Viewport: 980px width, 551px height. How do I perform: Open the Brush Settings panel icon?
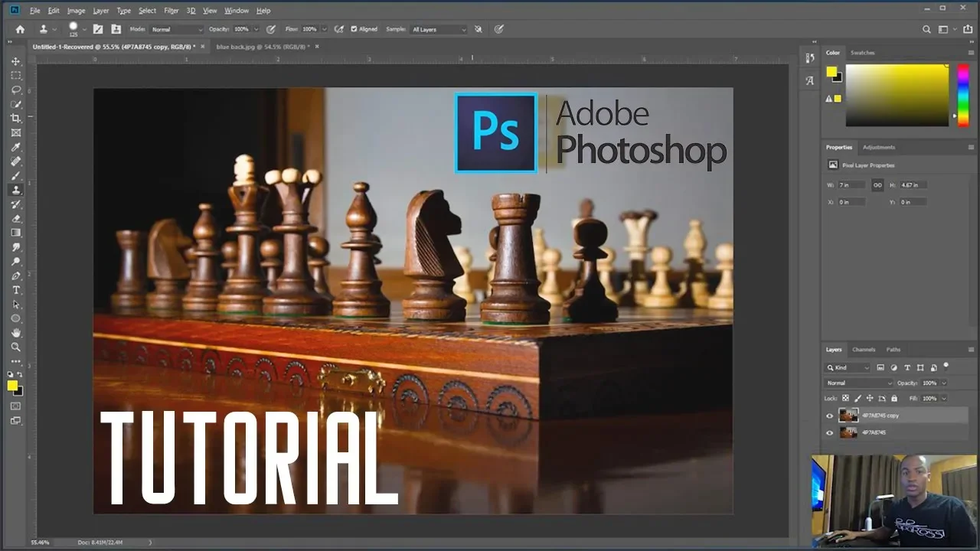pos(98,29)
